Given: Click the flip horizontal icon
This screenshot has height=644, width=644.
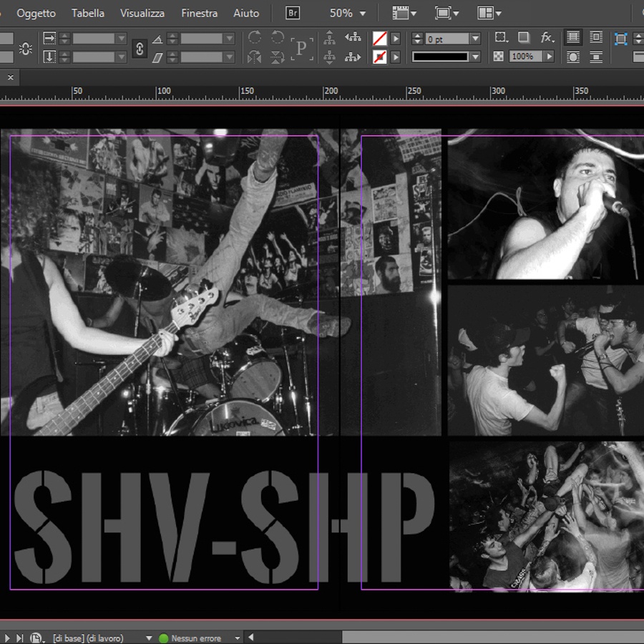Looking at the screenshot, I should 255,57.
